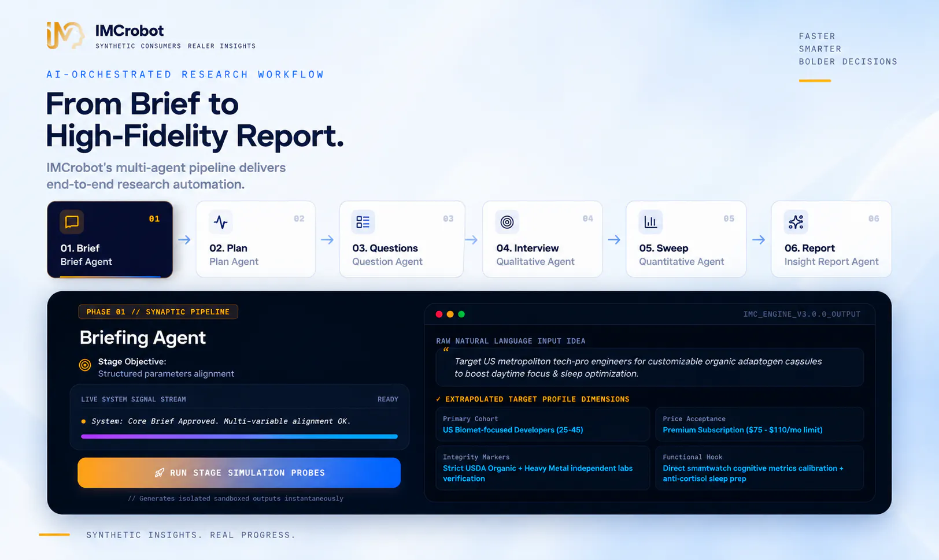Select the 05. Sweep stage tab
This screenshot has height=560, width=939.
pos(686,239)
